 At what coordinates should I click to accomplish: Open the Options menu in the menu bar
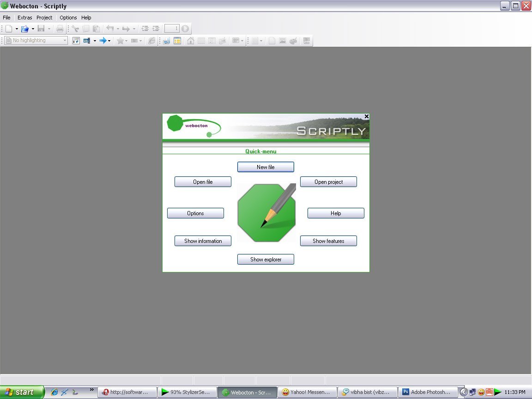(68, 18)
